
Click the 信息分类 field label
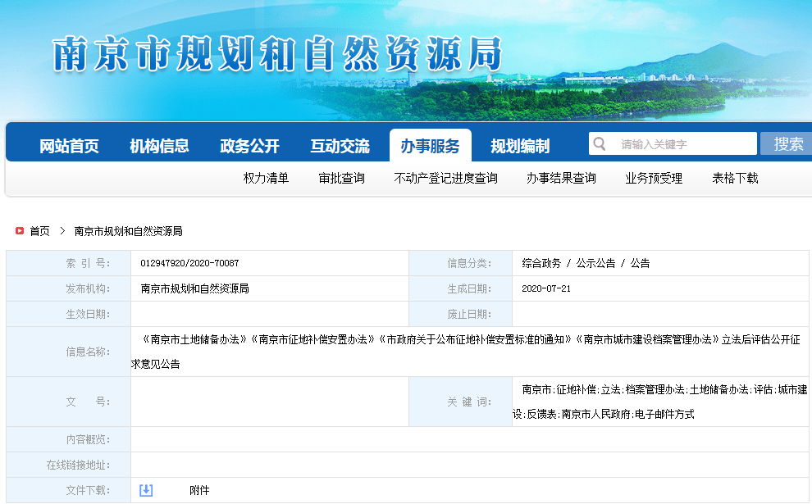(x=470, y=263)
